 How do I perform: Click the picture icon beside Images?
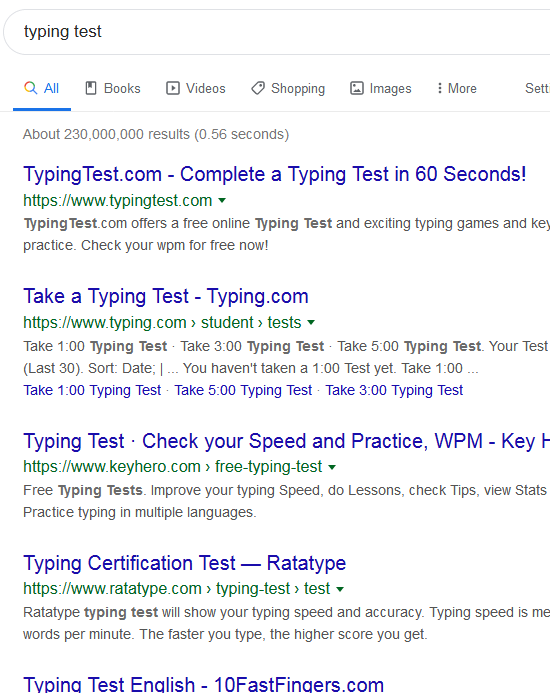pos(357,88)
